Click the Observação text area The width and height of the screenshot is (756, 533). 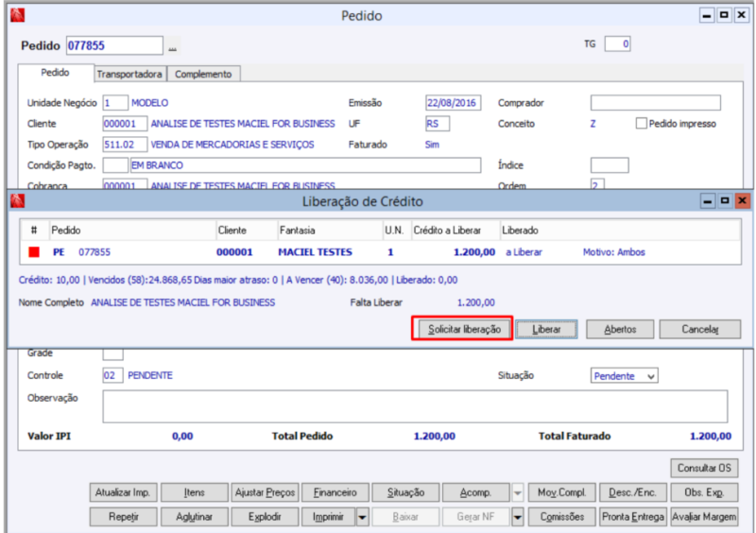click(x=415, y=406)
